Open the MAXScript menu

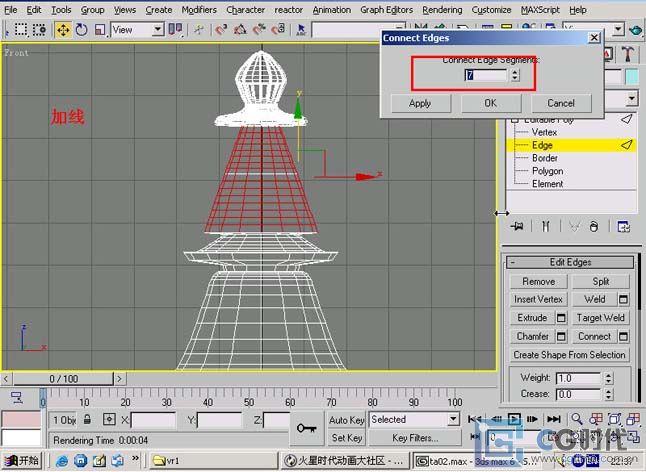pos(540,9)
